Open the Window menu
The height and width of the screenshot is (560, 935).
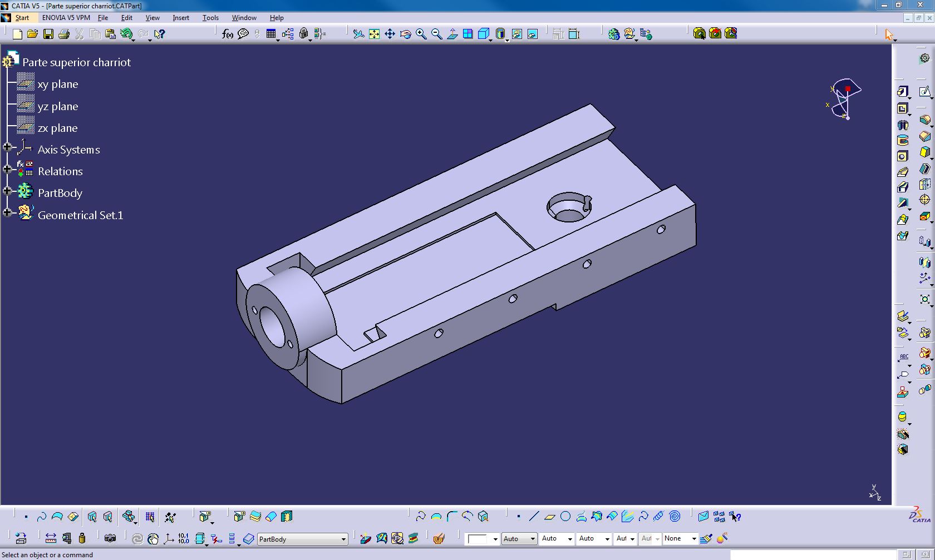pos(244,18)
